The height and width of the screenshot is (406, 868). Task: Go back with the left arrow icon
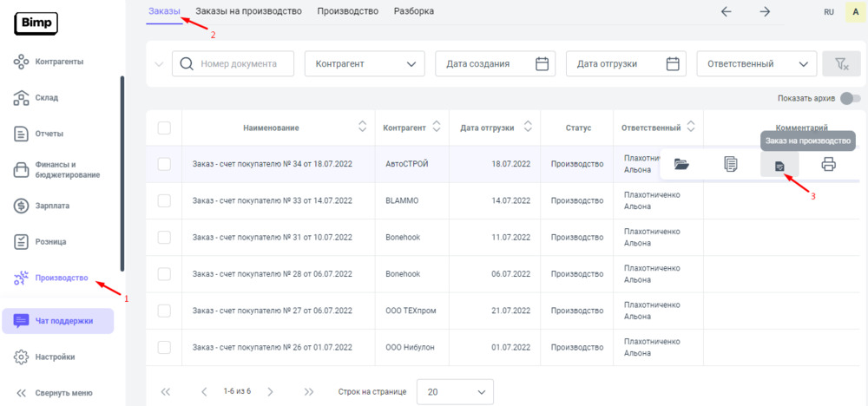[727, 11]
